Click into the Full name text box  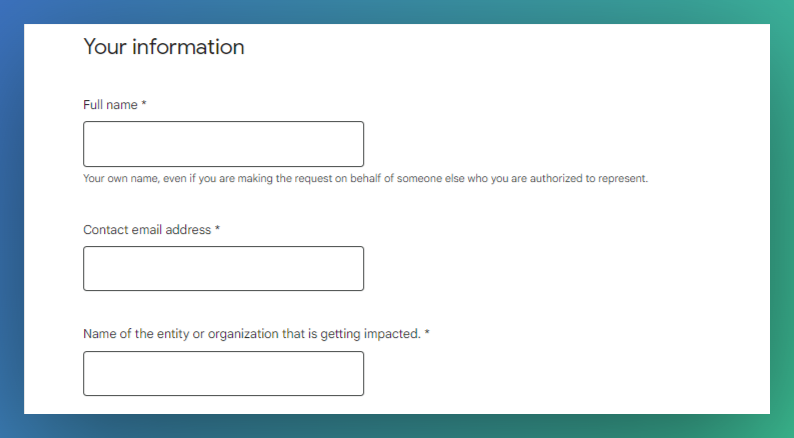click(x=223, y=144)
